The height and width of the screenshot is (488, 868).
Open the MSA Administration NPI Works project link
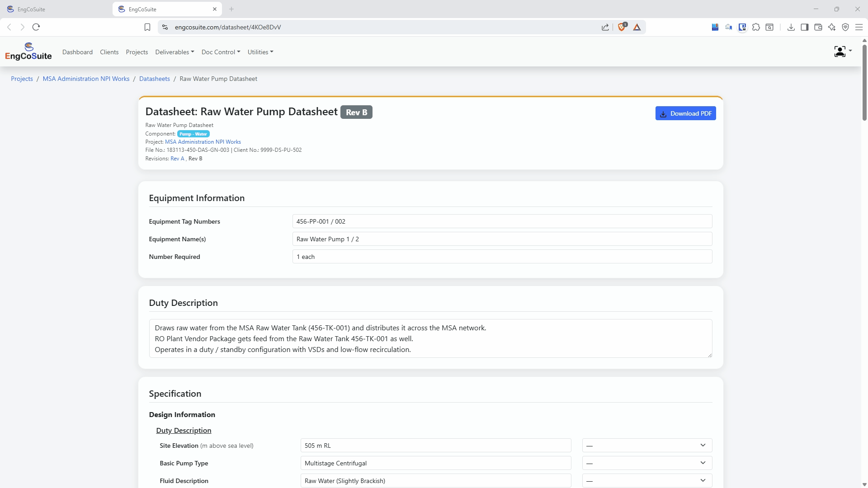click(203, 142)
